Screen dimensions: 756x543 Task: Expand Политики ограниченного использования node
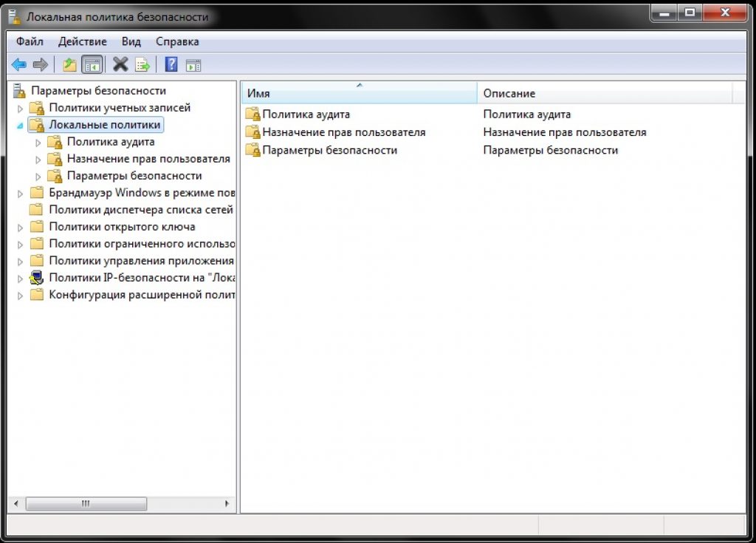point(20,245)
